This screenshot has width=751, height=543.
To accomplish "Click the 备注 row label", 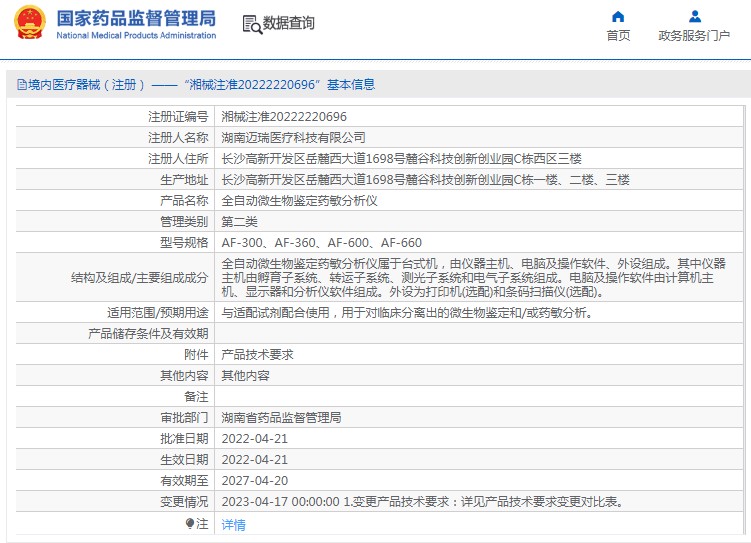I will [196, 397].
